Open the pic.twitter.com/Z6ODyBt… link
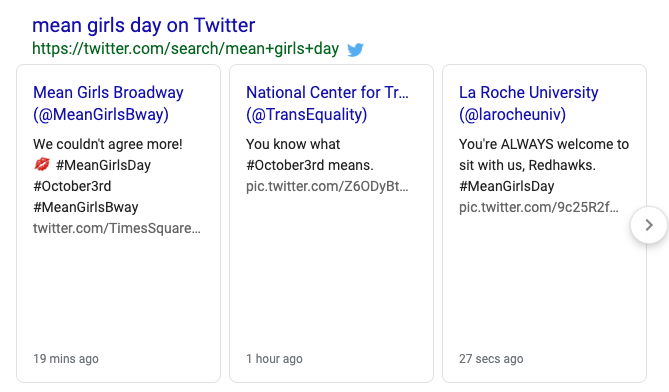669x392 pixels. pos(327,186)
